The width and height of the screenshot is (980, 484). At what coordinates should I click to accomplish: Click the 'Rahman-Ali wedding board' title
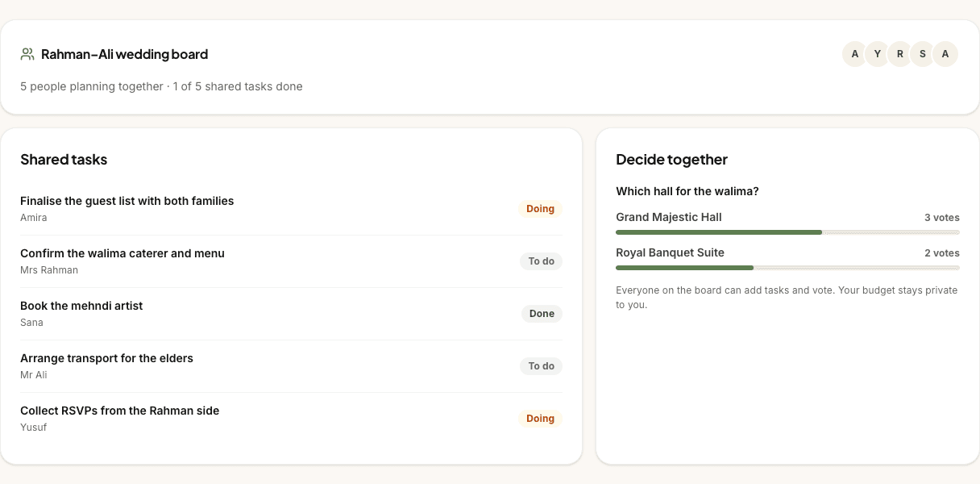tap(125, 54)
